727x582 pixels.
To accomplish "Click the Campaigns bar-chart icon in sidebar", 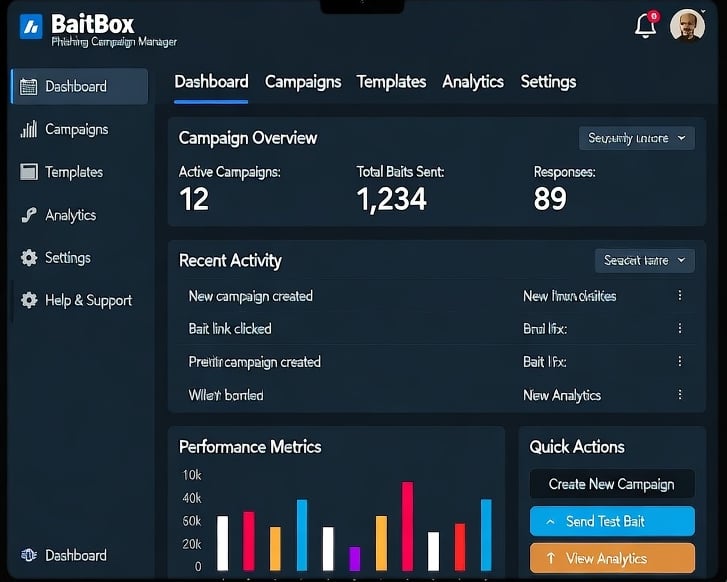I will [x=28, y=129].
